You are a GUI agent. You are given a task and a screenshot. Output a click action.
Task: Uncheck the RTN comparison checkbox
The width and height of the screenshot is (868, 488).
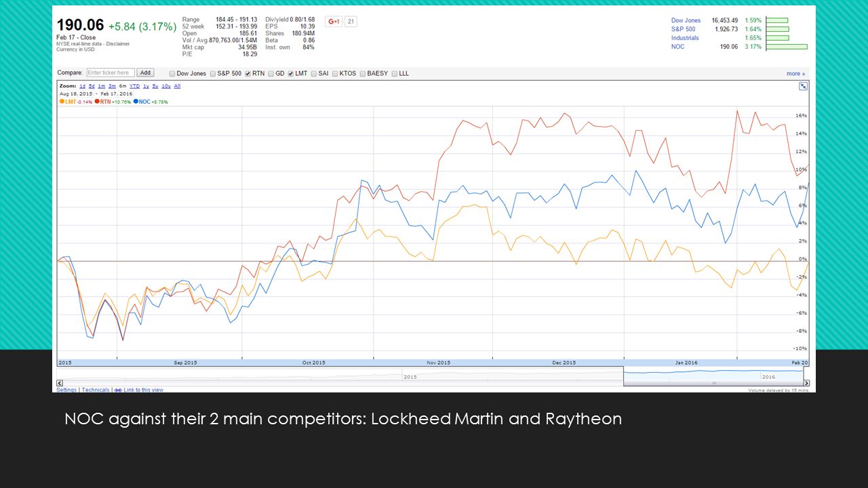pyautogui.click(x=248, y=73)
